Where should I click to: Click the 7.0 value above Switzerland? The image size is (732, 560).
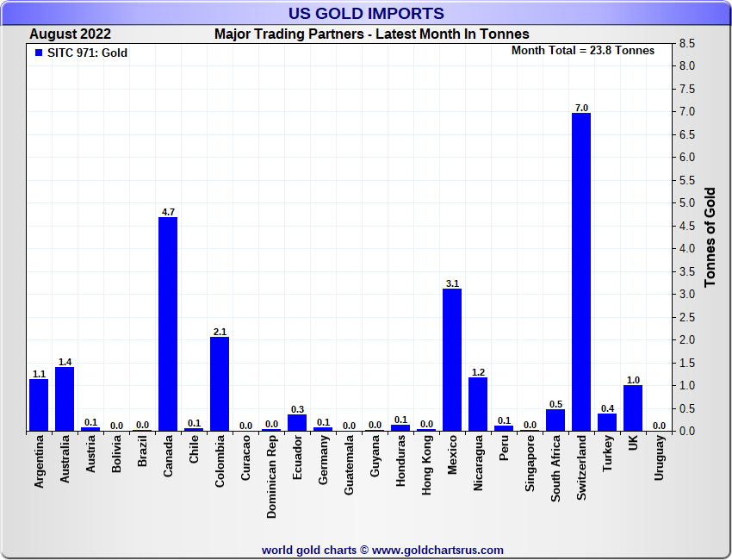coord(581,108)
